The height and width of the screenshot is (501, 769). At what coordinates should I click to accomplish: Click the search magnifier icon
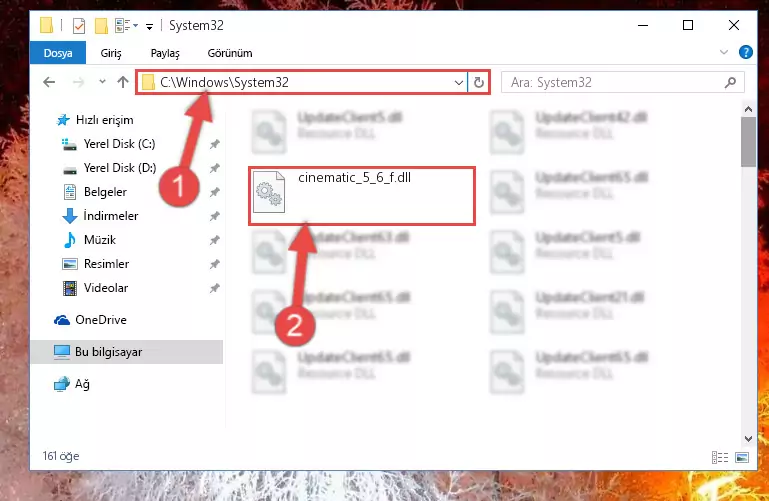(x=730, y=82)
